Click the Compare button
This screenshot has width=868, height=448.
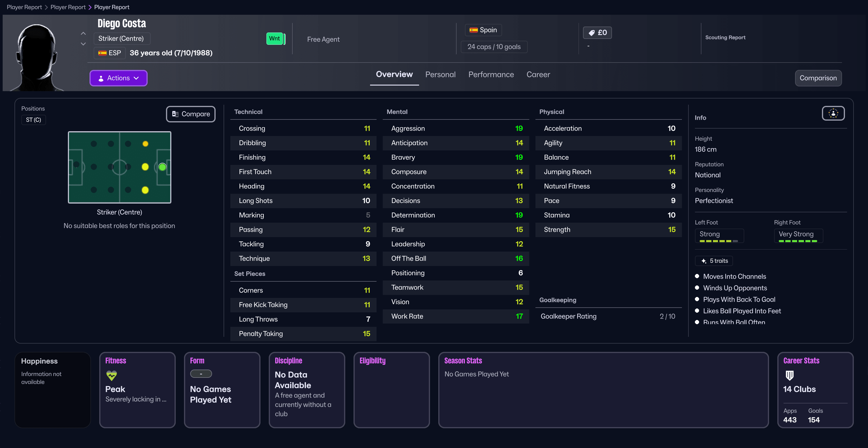pos(191,114)
